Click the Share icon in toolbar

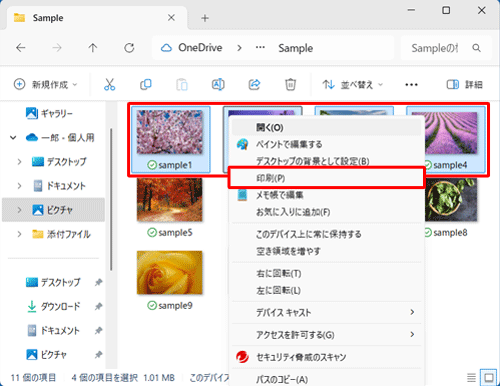254,84
